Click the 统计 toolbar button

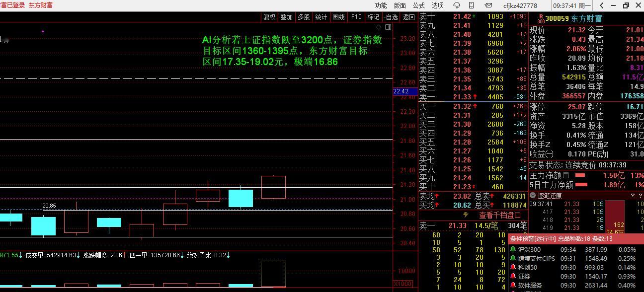(321, 17)
